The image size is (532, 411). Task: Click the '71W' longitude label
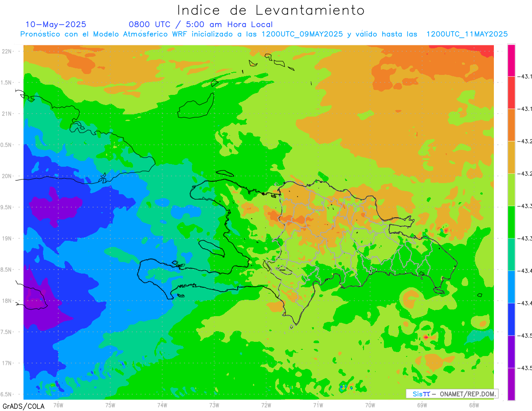(318, 404)
